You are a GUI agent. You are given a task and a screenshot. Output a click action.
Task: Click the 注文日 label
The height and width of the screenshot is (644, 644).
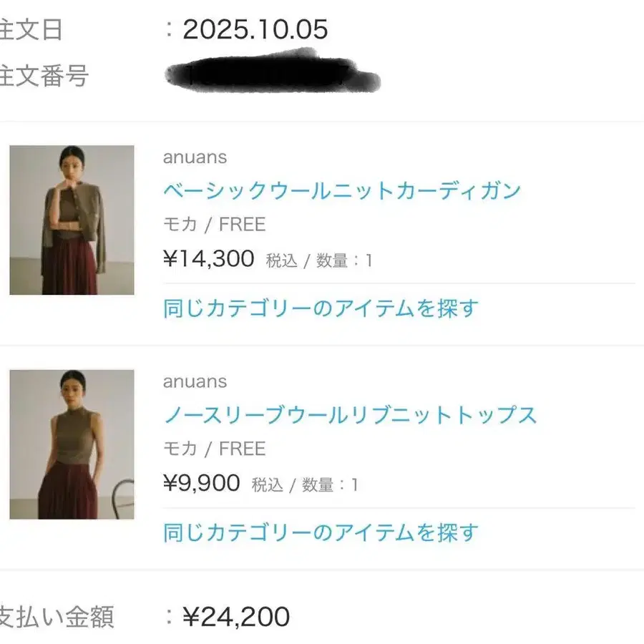point(31,30)
